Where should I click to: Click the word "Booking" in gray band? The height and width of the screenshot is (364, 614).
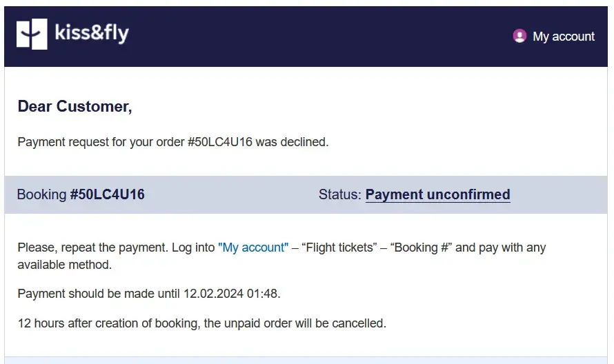tap(41, 194)
